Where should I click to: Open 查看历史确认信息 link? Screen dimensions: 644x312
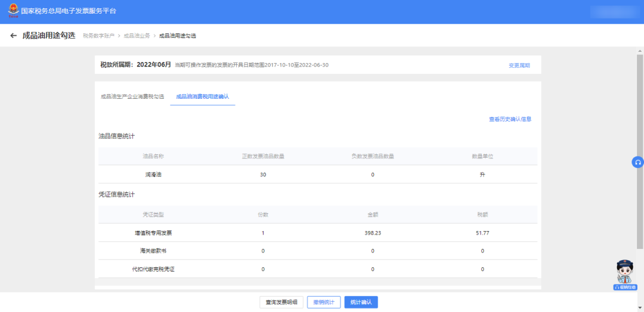pos(510,119)
